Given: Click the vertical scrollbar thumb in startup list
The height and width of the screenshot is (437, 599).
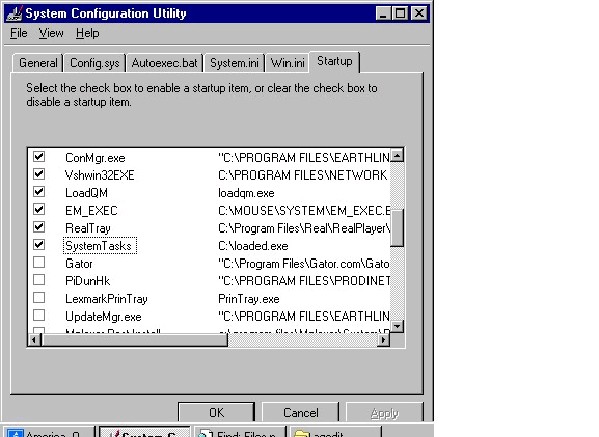Looking at the screenshot, I should [397, 227].
